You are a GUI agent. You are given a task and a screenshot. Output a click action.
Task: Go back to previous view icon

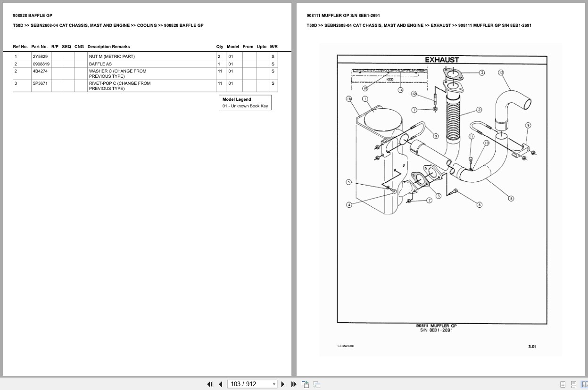click(x=305, y=384)
